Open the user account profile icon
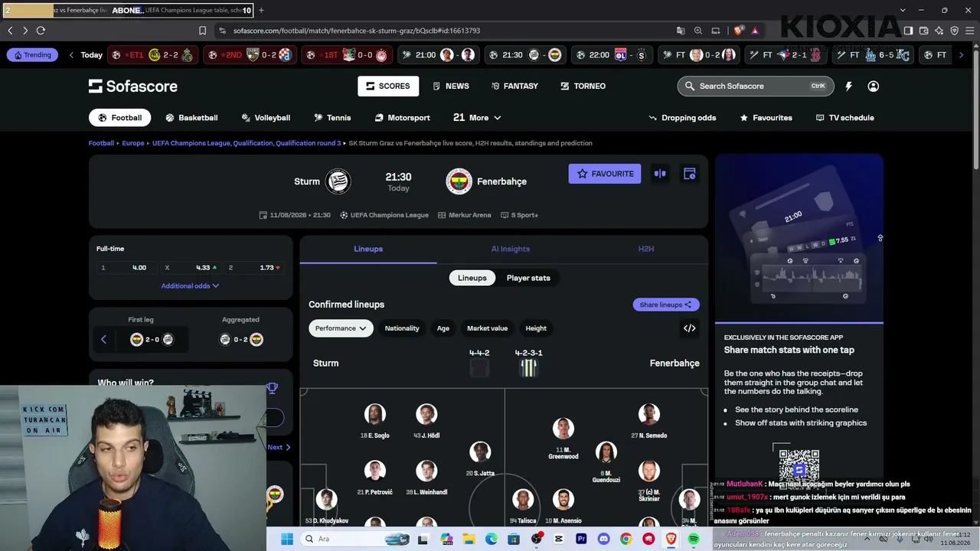 [873, 86]
